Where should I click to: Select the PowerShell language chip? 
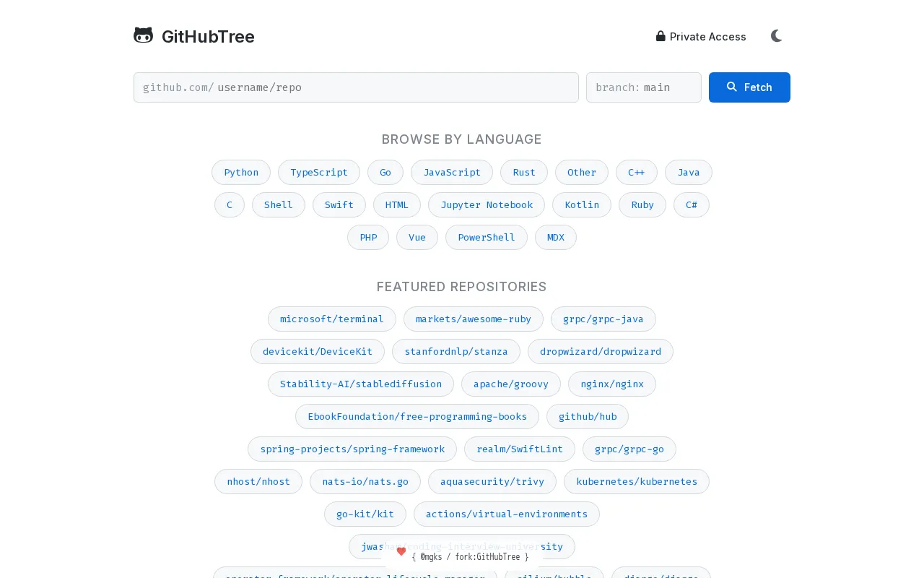pos(487,237)
